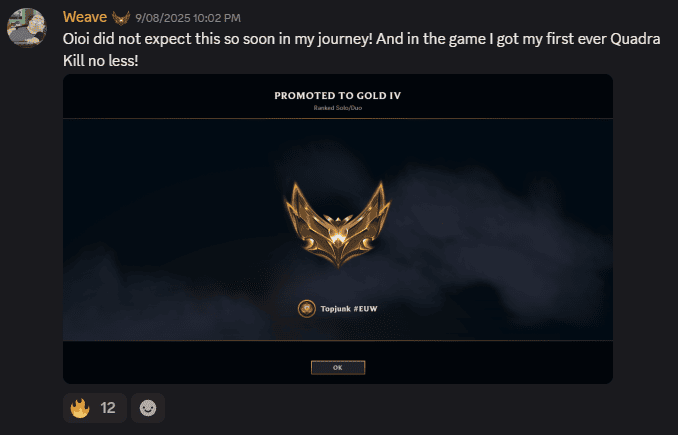Click the summoner icon beside Topjunk
Viewport: 678px width, 435px height.
pos(307,309)
